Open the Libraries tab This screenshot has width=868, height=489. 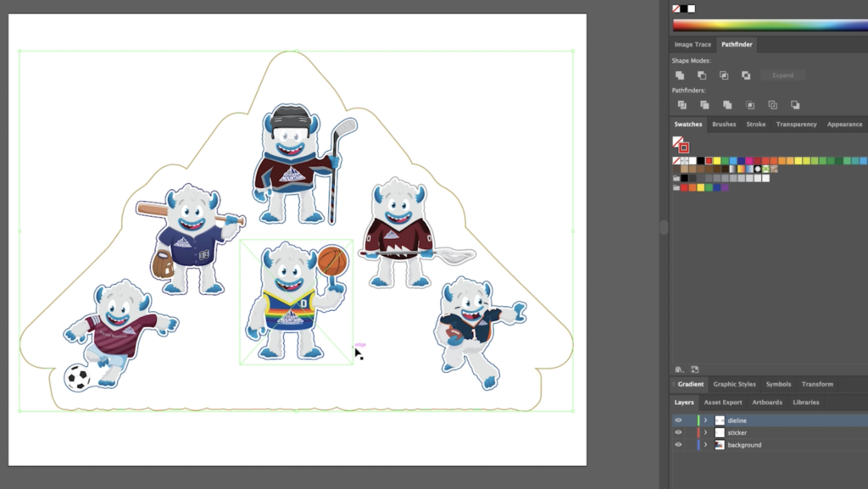805,403
